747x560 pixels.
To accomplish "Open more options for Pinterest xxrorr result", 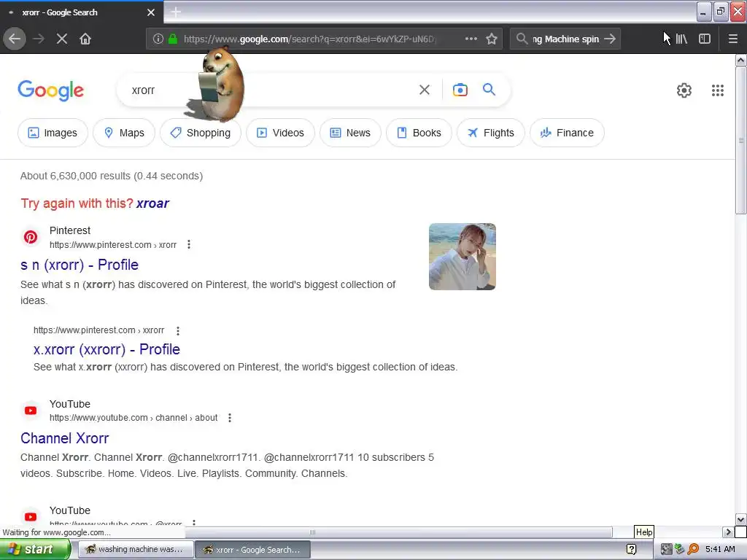I will tap(178, 330).
